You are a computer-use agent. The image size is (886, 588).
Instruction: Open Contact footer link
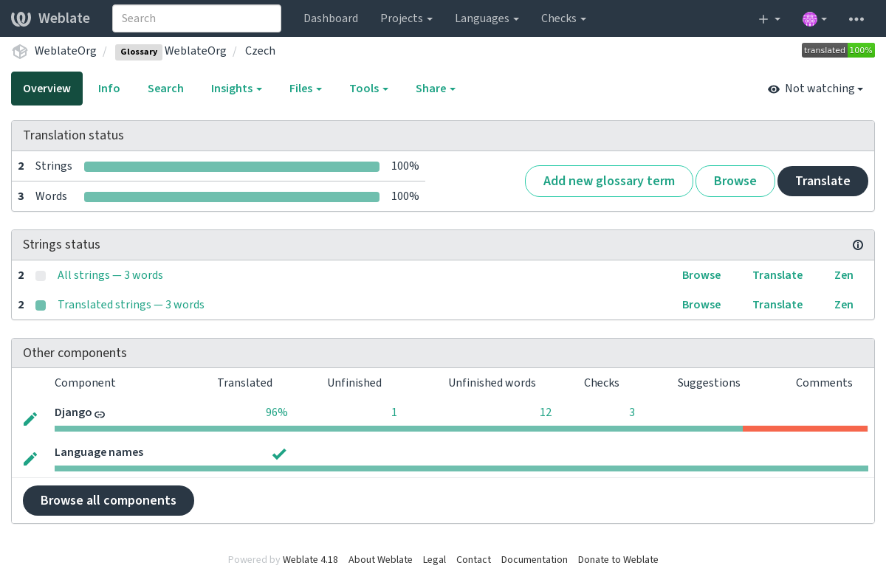pyautogui.click(x=473, y=560)
